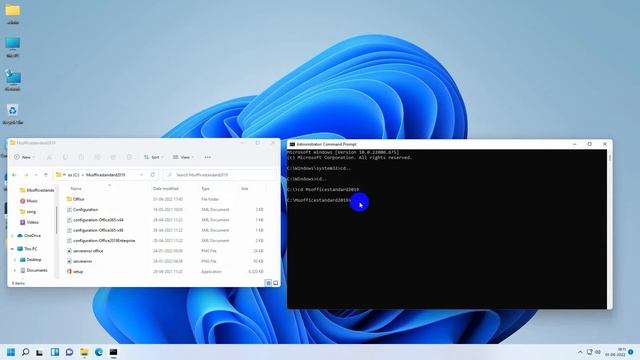Show hidden icons in system tray
This screenshot has height=360, width=640.
point(580,352)
